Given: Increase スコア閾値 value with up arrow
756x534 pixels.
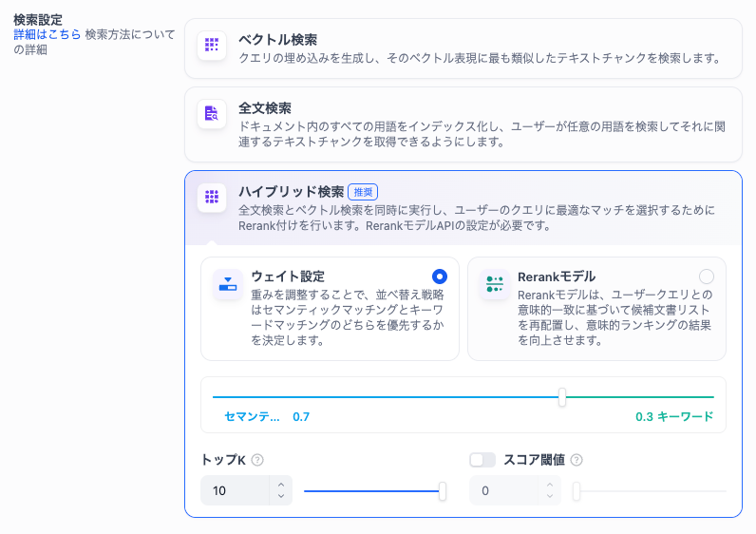Looking at the screenshot, I should point(550,485).
